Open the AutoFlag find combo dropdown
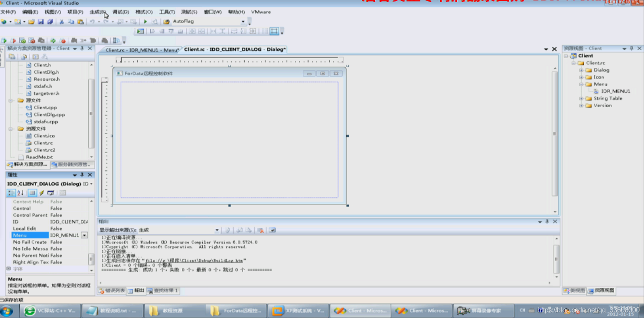This screenshot has height=318, width=644. pyautogui.click(x=243, y=21)
